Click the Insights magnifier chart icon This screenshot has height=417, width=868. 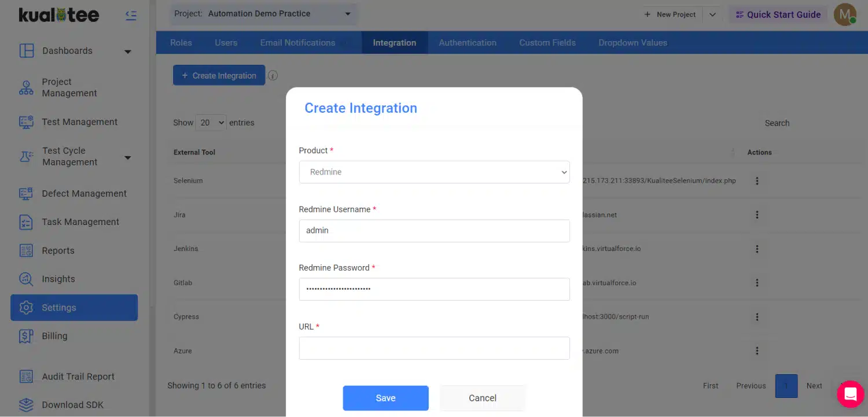[x=27, y=279]
